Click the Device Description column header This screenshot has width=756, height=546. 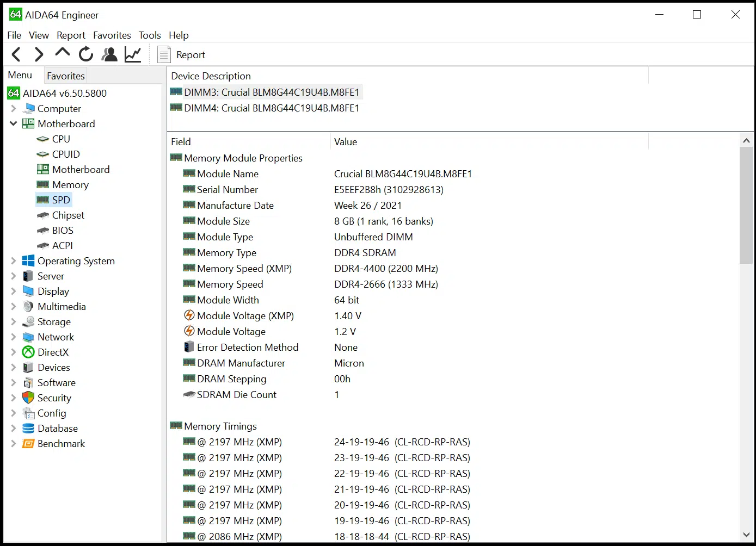click(408, 76)
